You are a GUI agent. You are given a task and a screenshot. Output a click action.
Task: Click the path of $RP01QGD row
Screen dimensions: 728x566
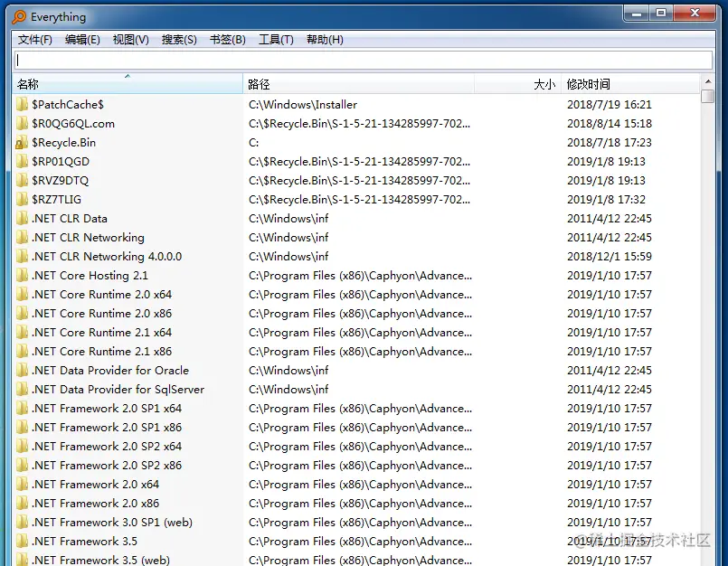pos(359,162)
